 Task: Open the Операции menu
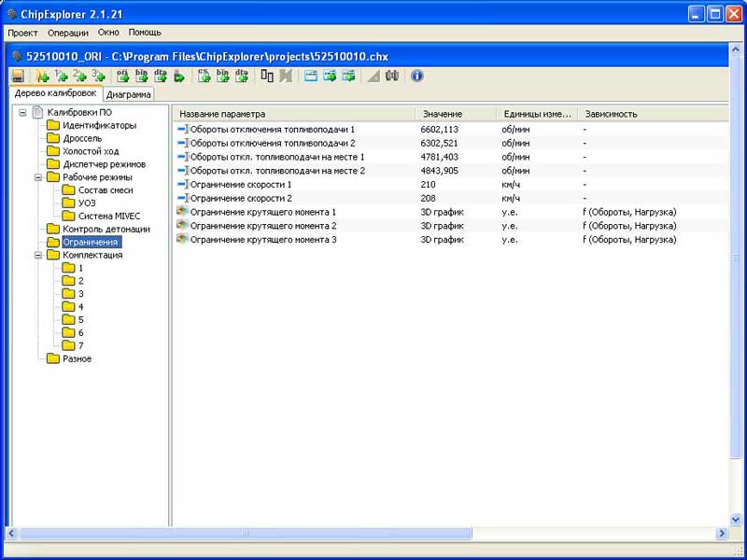coord(67,32)
